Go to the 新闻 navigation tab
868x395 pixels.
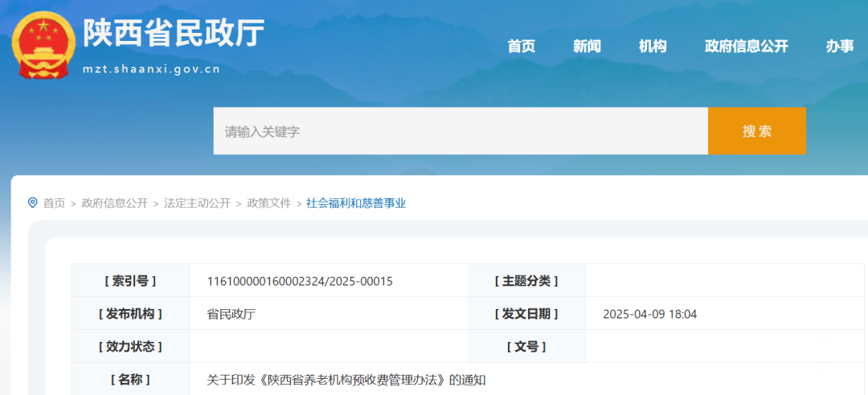click(587, 47)
